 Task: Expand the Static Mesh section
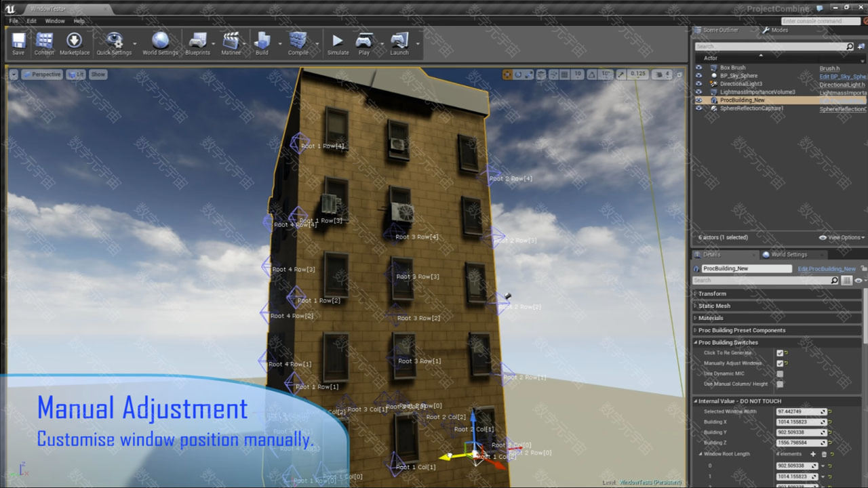778,306
